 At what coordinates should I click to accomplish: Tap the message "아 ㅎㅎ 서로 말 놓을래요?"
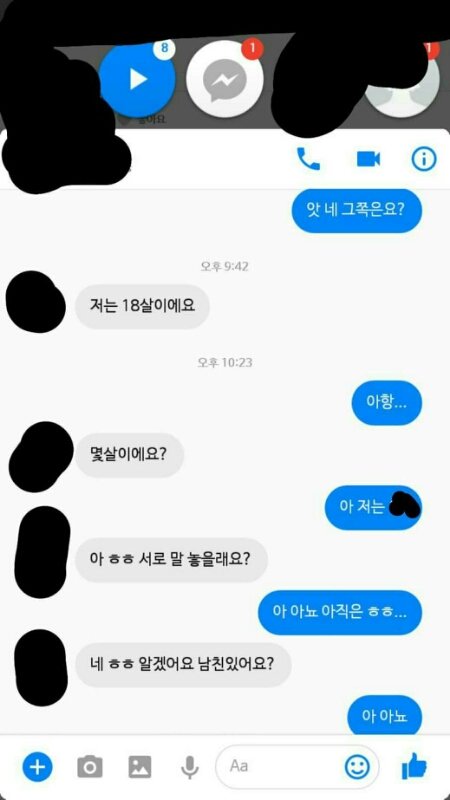(171, 560)
